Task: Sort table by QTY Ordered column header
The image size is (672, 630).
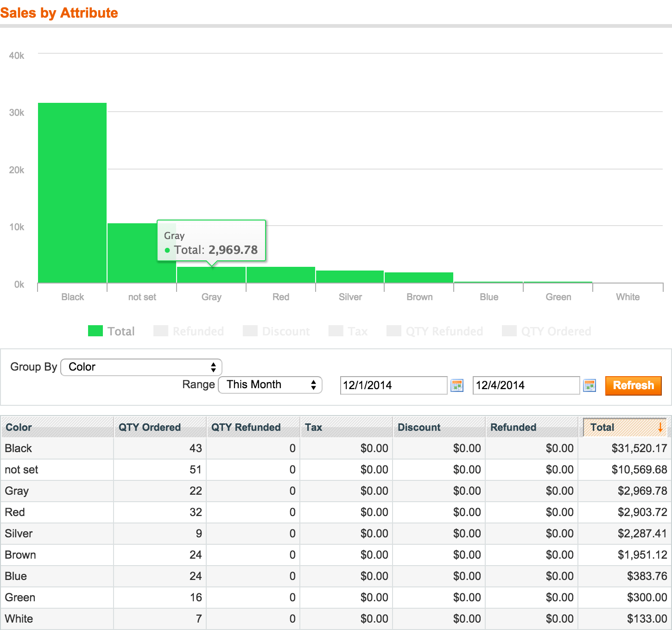Action: tap(150, 427)
